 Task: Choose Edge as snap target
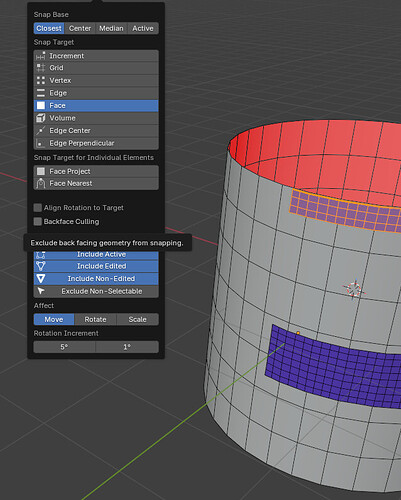click(96, 93)
